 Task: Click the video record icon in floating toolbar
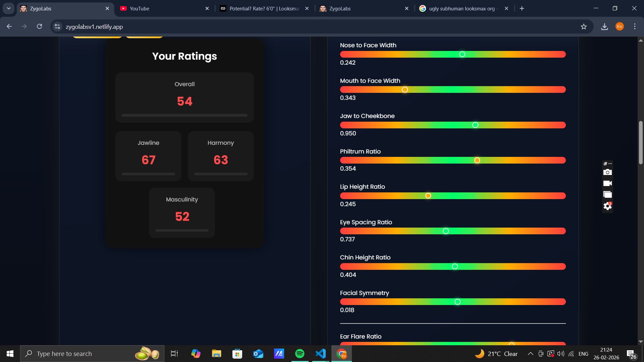[x=607, y=183]
